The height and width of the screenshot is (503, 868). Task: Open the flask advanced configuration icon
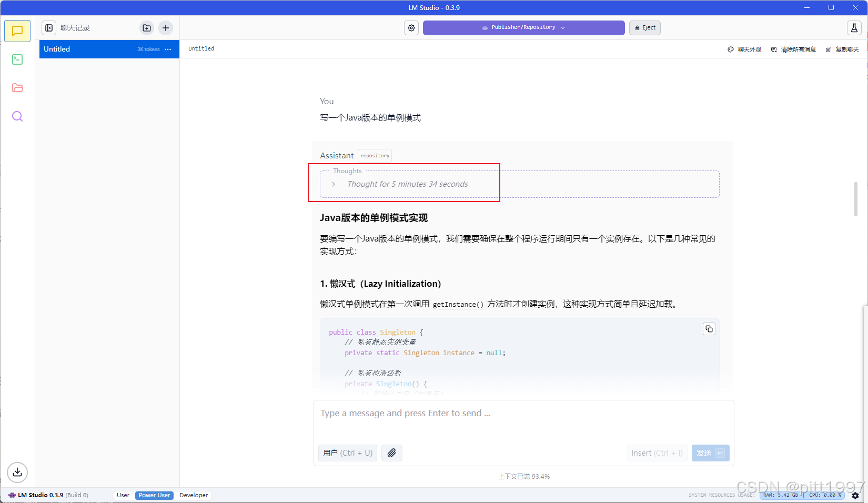pyautogui.click(x=854, y=28)
